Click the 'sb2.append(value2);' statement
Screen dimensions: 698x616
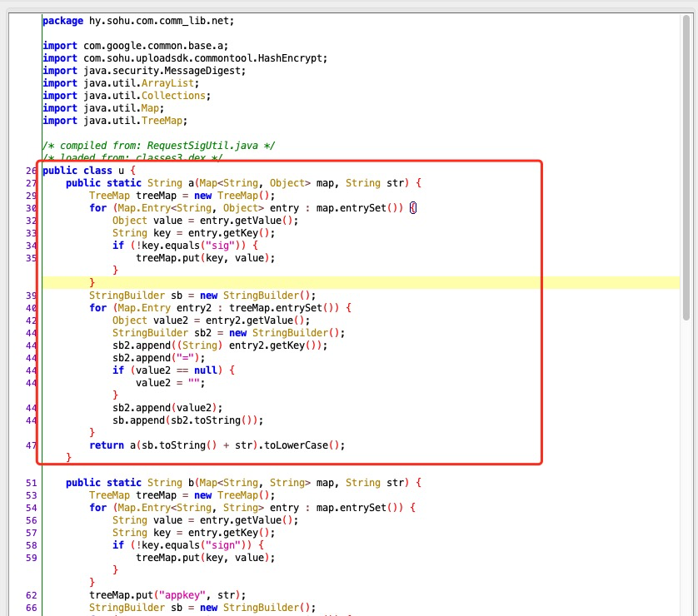[x=167, y=408]
